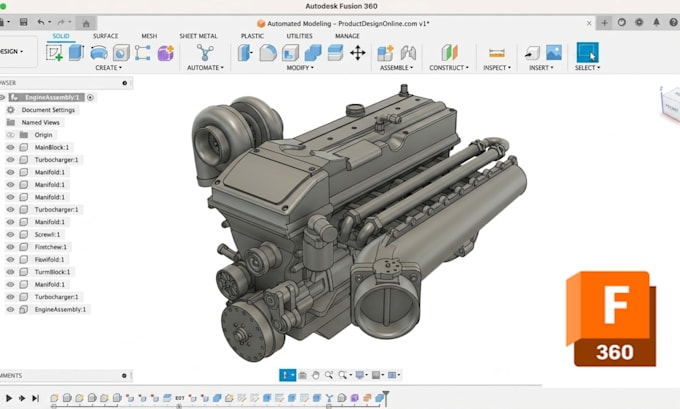The width and height of the screenshot is (680, 409).
Task: Switch to the SURFACE tab
Action: 105,36
